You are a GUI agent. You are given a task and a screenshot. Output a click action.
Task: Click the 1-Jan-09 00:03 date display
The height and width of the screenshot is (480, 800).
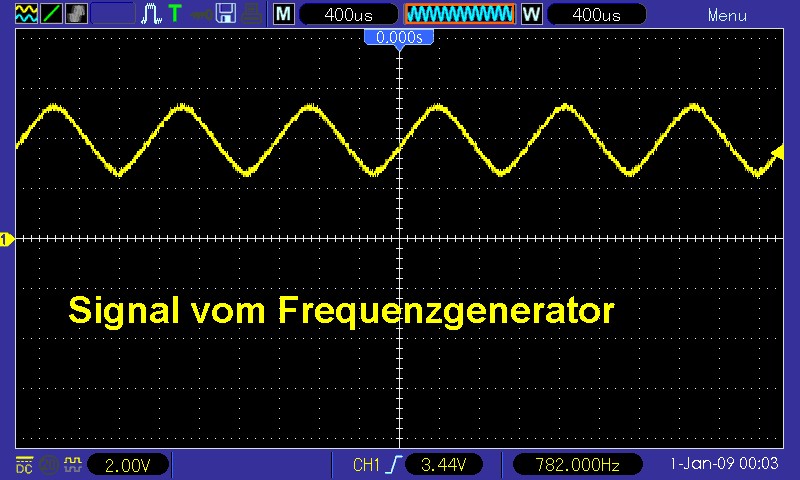click(723, 463)
